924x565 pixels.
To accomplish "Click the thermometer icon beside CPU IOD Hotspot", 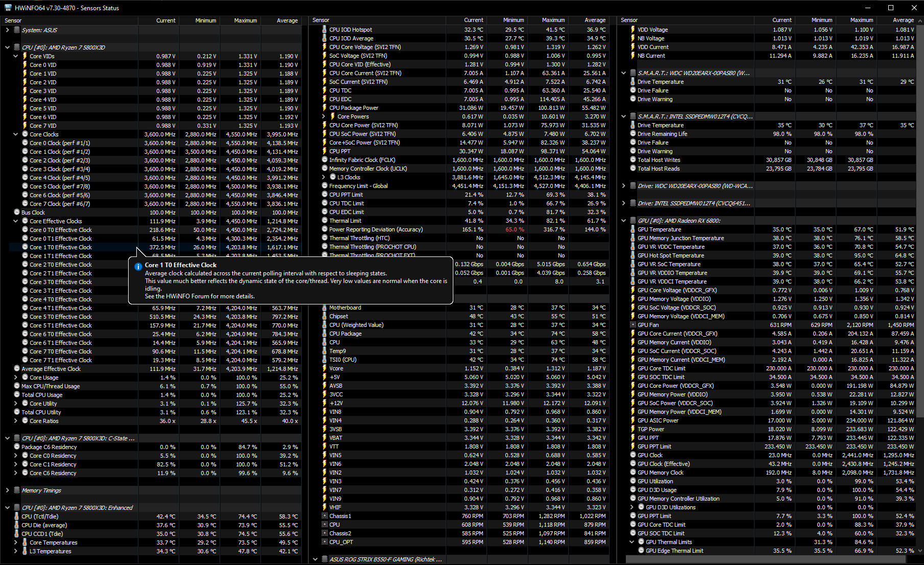I will point(325,30).
